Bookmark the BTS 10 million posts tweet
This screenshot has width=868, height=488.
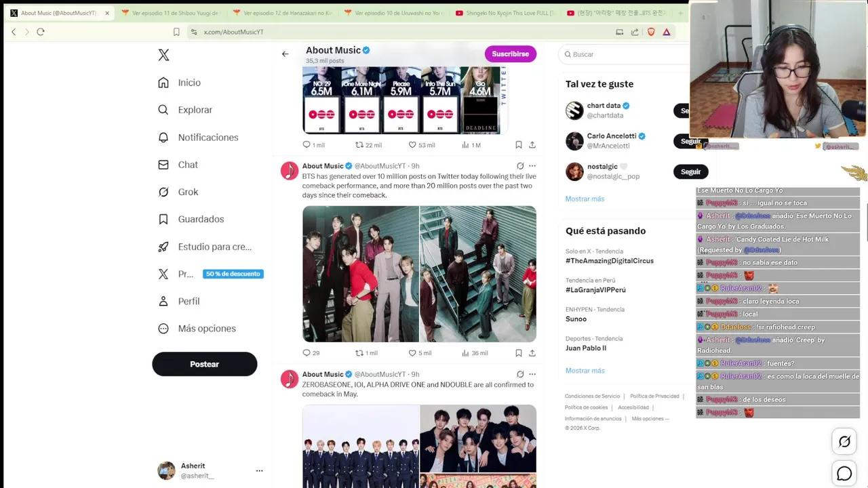(518, 352)
